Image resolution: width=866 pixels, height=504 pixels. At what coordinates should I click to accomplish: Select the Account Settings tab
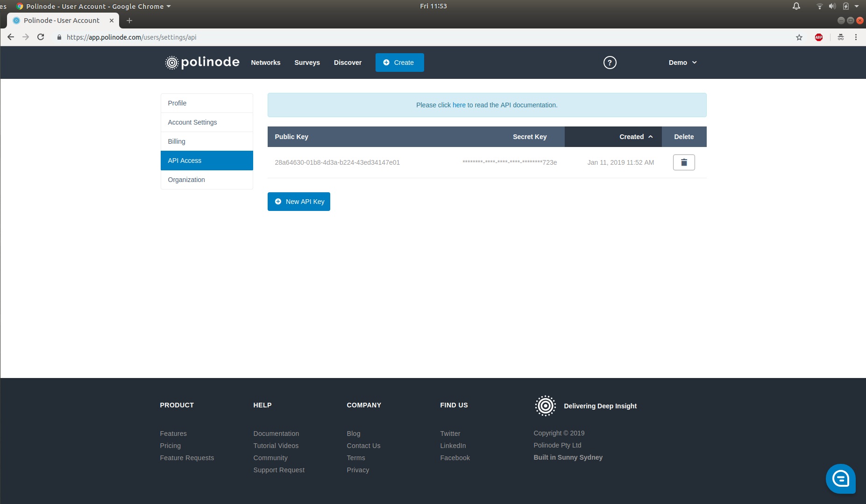(x=207, y=122)
